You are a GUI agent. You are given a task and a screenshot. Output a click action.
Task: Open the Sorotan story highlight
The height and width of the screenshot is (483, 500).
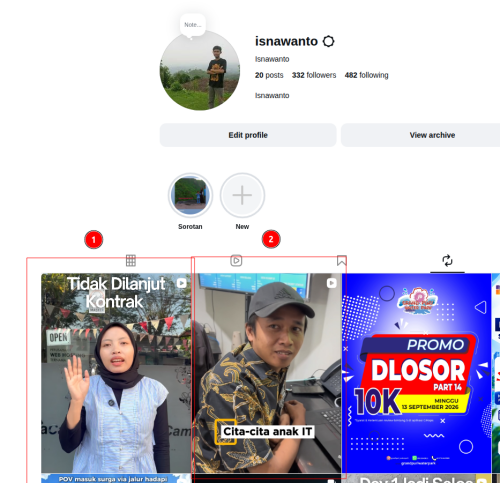click(x=190, y=195)
